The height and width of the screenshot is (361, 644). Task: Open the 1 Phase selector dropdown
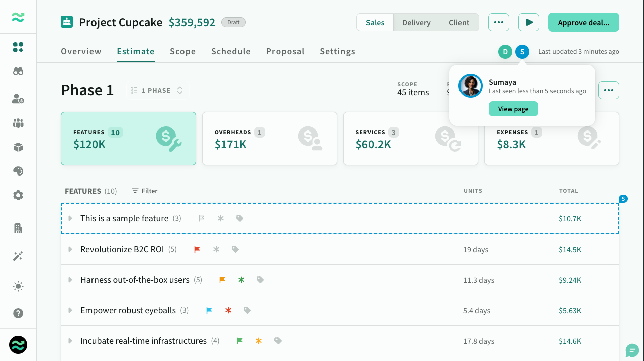click(x=157, y=91)
